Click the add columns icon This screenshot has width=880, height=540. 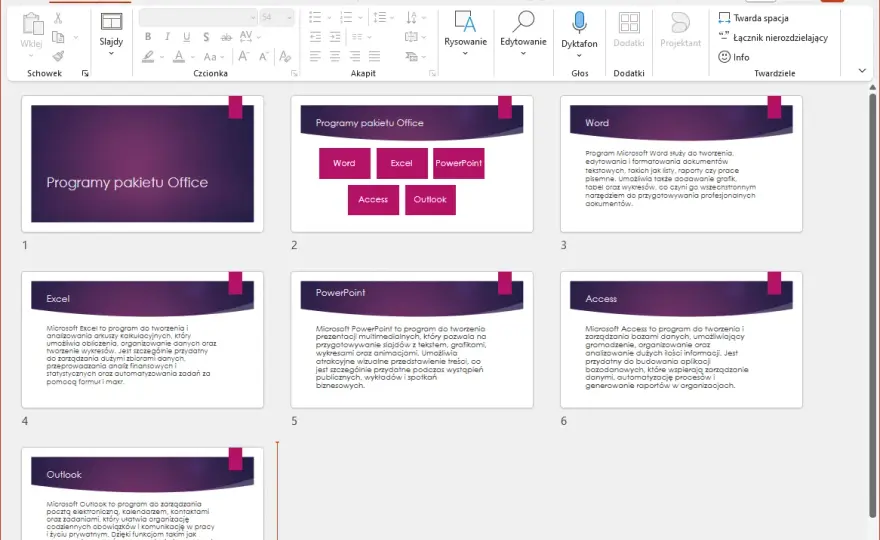pos(358,37)
